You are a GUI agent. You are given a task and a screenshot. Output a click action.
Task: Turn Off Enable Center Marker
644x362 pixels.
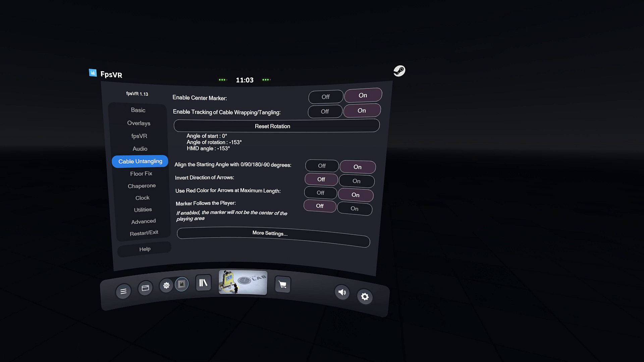[x=325, y=97]
